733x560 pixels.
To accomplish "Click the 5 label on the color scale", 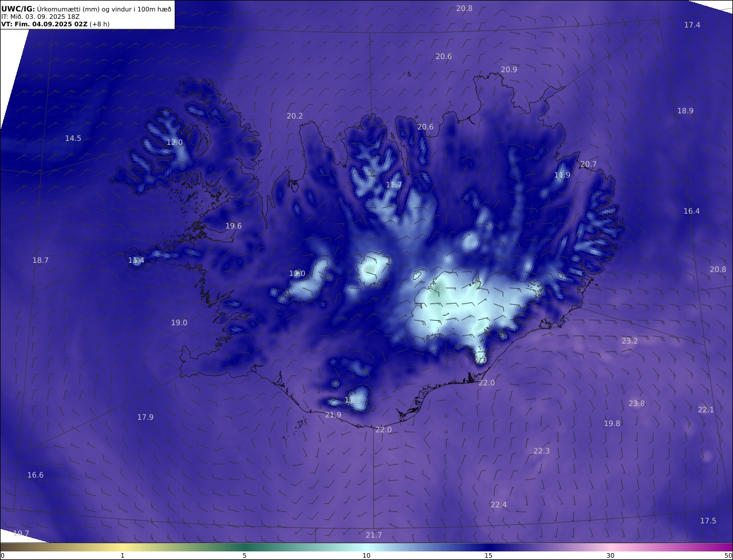I will coord(245,555).
